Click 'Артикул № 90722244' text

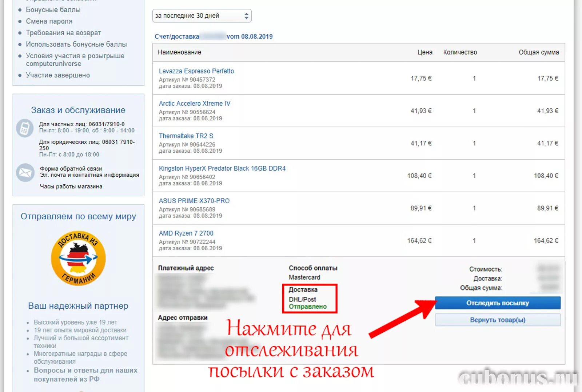[x=187, y=242]
